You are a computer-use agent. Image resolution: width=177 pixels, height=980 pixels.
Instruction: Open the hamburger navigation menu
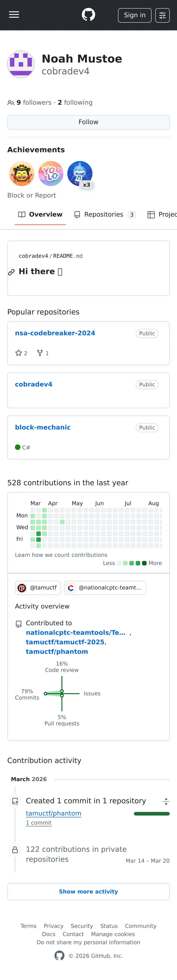pos(14,15)
